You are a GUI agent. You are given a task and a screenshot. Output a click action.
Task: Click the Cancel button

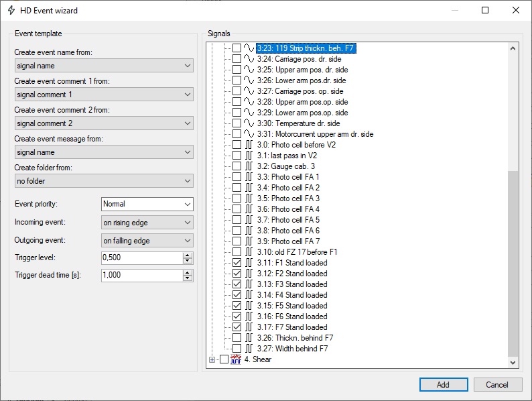click(497, 385)
